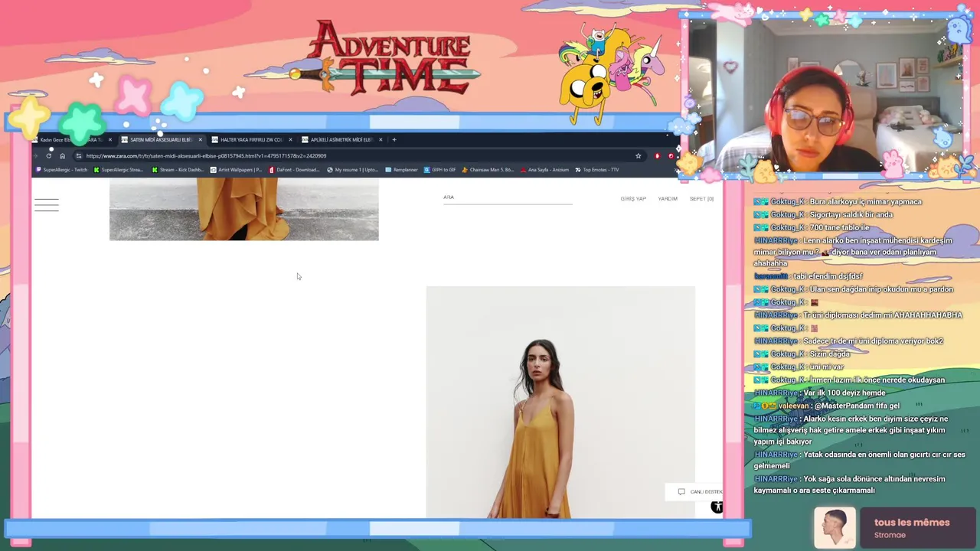Open Ana Sayfa - Anizium bookmark
This screenshot has width=980, height=551.
click(x=544, y=170)
